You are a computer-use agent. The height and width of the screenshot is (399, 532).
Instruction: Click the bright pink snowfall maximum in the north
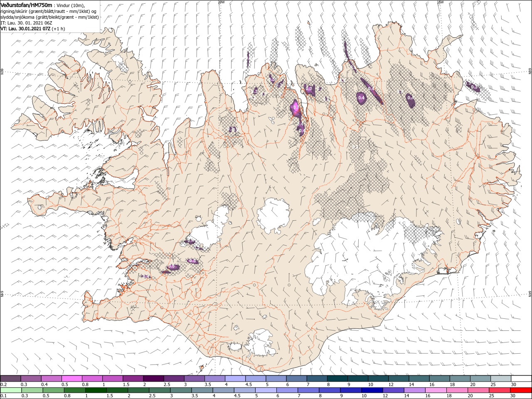pyautogui.click(x=296, y=108)
